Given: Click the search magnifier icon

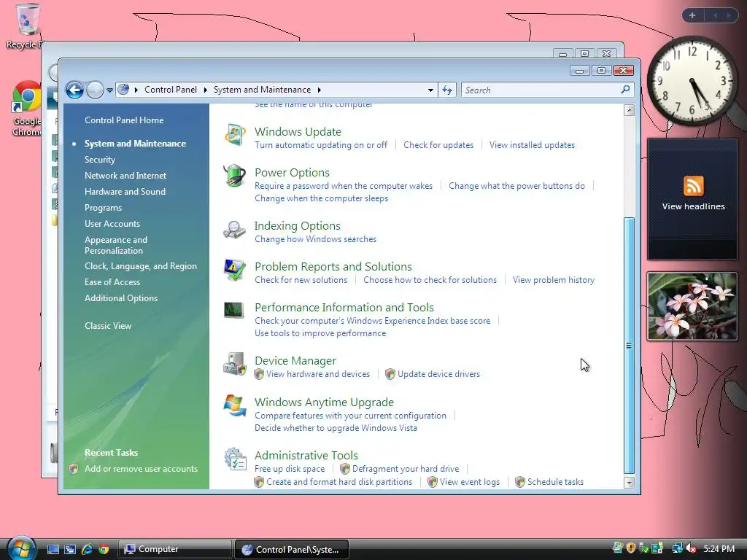Looking at the screenshot, I should click(625, 90).
